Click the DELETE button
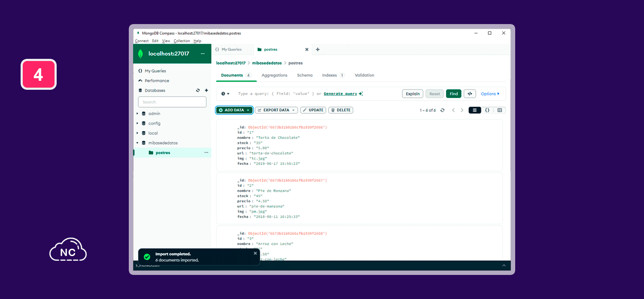 coord(341,110)
